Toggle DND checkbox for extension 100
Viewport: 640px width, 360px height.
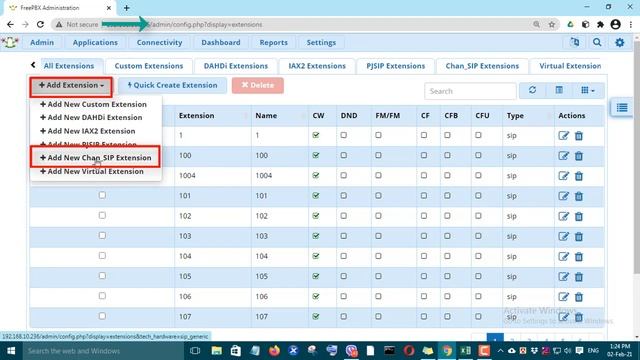[344, 155]
